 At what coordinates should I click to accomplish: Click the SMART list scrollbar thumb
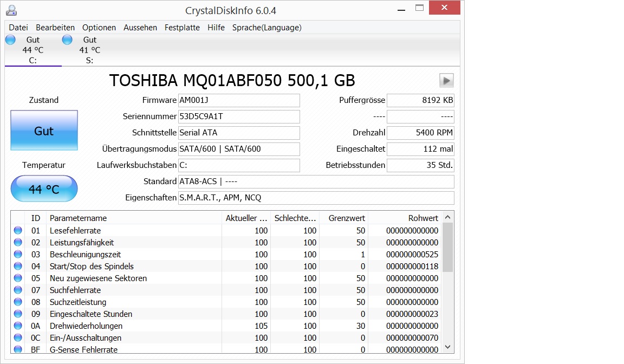(448, 248)
